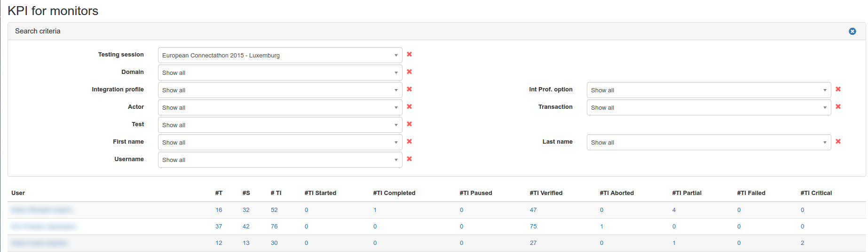Screen dimensions: 868x252
Task: Remove the Actor filter selection
Action: coord(409,106)
